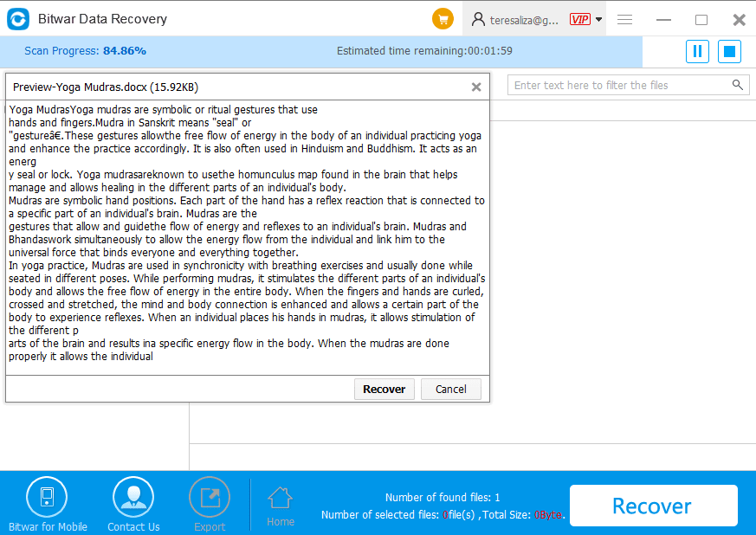Click the user account avatar icon
Viewport: 756px width, 535px height.
point(478,19)
